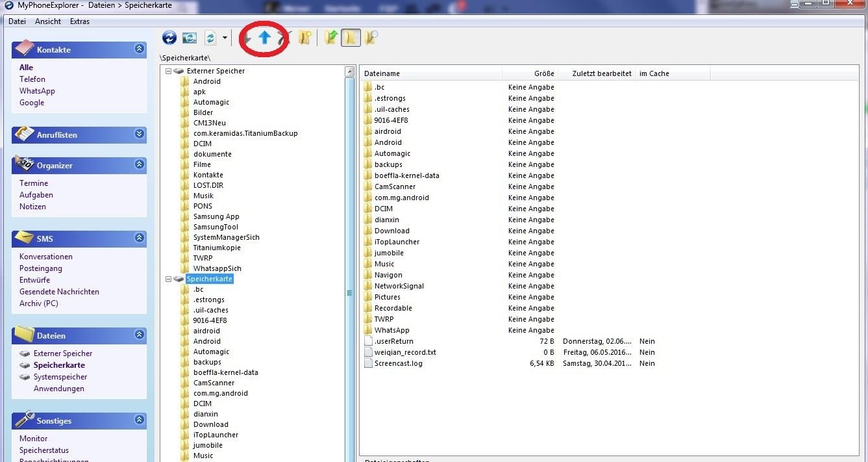Click the folder icon of WhatsappSich
The image size is (868, 462).
tap(185, 268)
